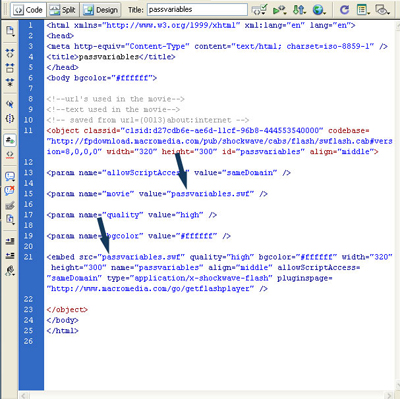Screen dimensions: 400x399
Task: Click line number 15 in the gutter
Action: (x=28, y=194)
